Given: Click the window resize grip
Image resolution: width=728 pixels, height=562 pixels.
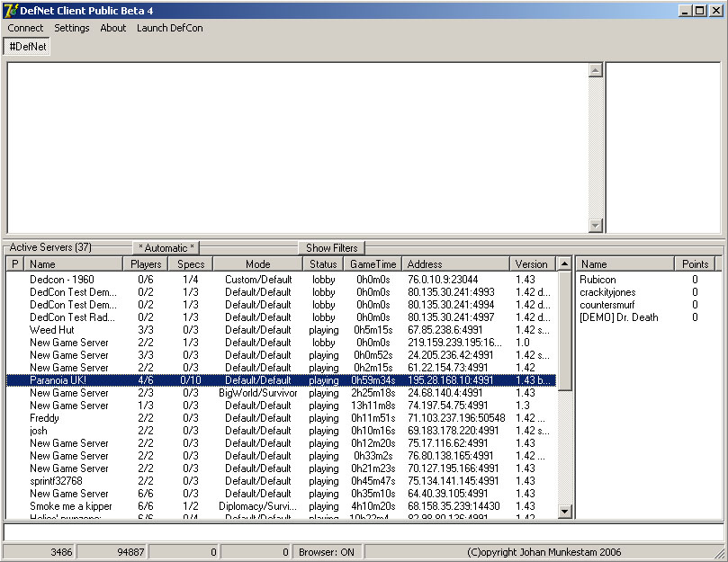Looking at the screenshot, I should [x=719, y=553].
